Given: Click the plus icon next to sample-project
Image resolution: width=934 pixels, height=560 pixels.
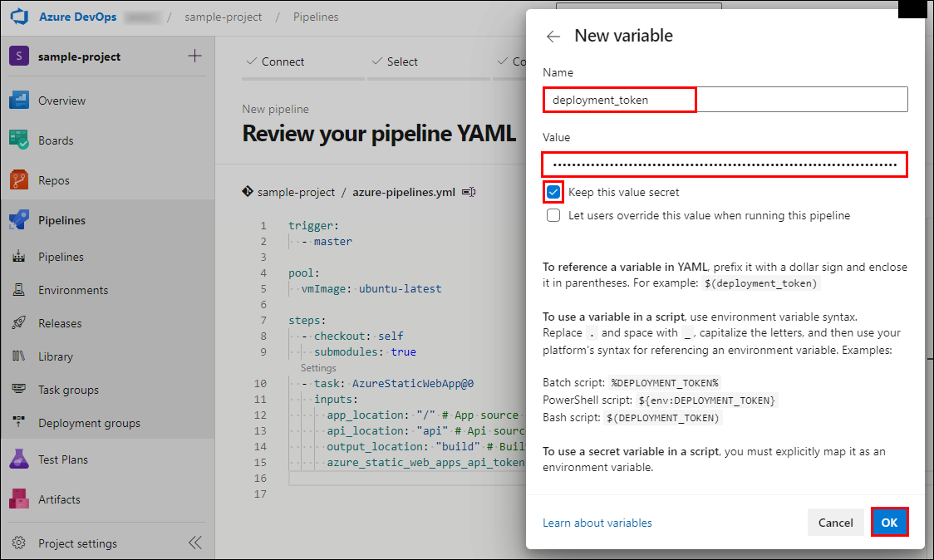Looking at the screenshot, I should [194, 56].
